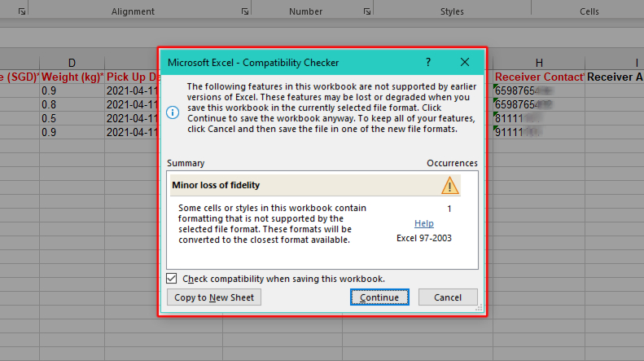644x361 pixels.
Task: Click the Continue button in Compatibility Checker
Action: [379, 297]
